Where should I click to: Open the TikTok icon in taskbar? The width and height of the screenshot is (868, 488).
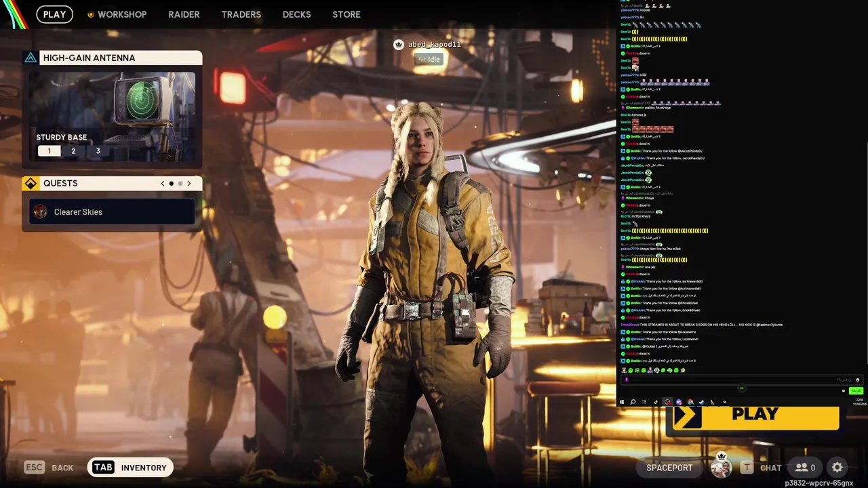click(x=656, y=402)
